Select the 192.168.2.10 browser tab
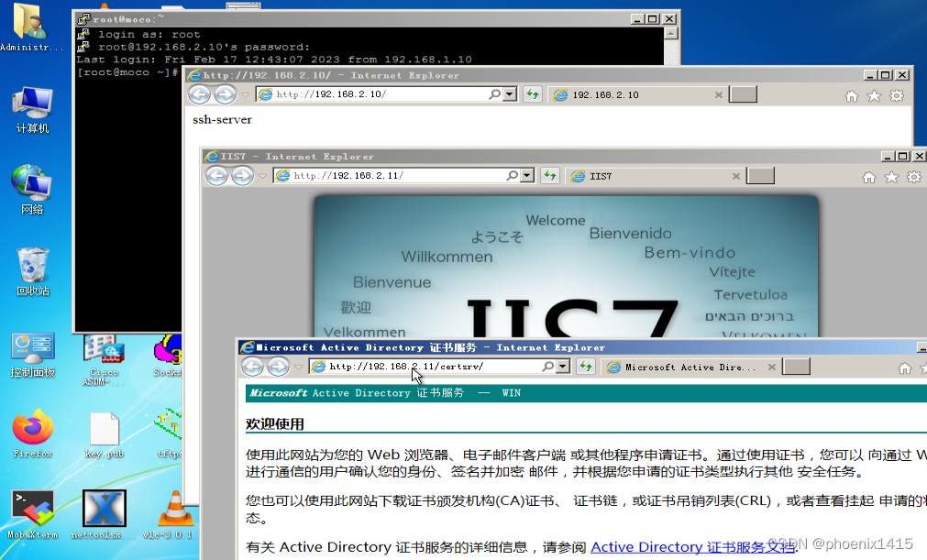Viewport: 927px width, 560px height. (636, 94)
